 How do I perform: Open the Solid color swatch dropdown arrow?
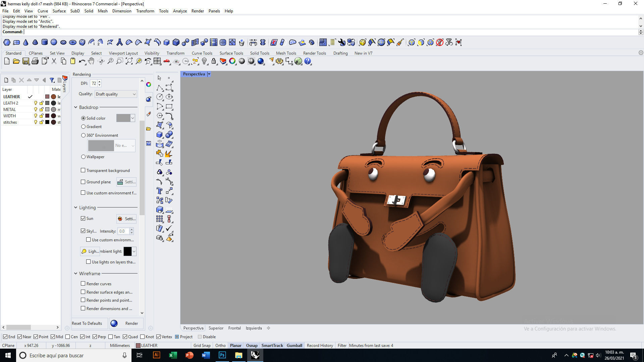tap(133, 118)
